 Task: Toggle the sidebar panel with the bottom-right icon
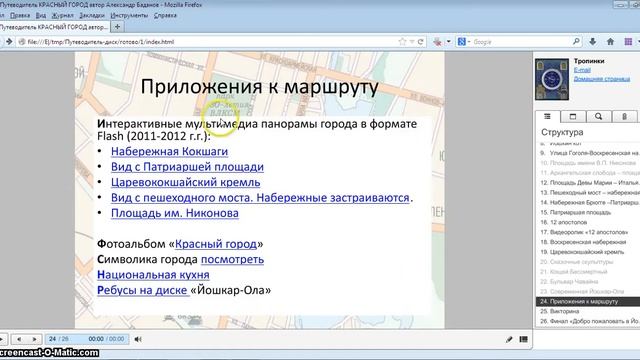(x=524, y=339)
